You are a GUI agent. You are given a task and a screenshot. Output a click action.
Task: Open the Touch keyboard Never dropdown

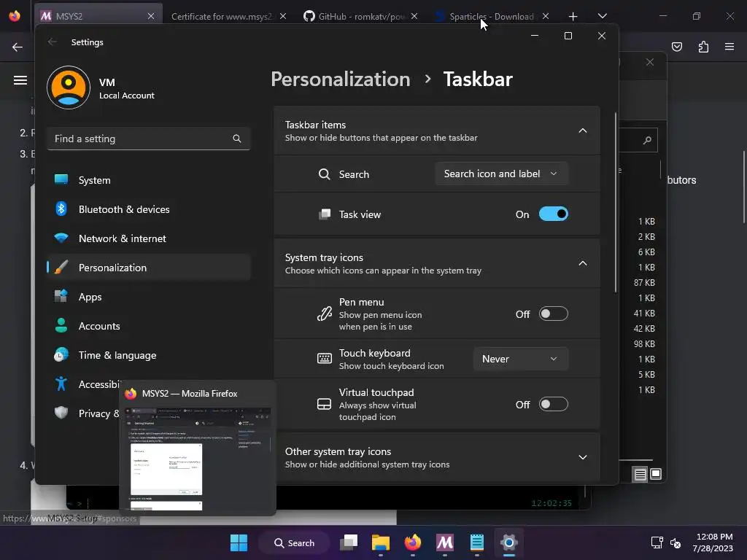coord(520,359)
